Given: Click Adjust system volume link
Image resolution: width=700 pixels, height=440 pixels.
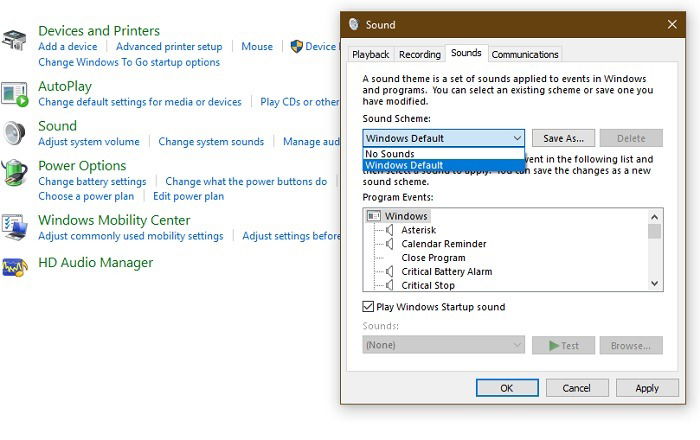Looking at the screenshot, I should click(88, 141).
